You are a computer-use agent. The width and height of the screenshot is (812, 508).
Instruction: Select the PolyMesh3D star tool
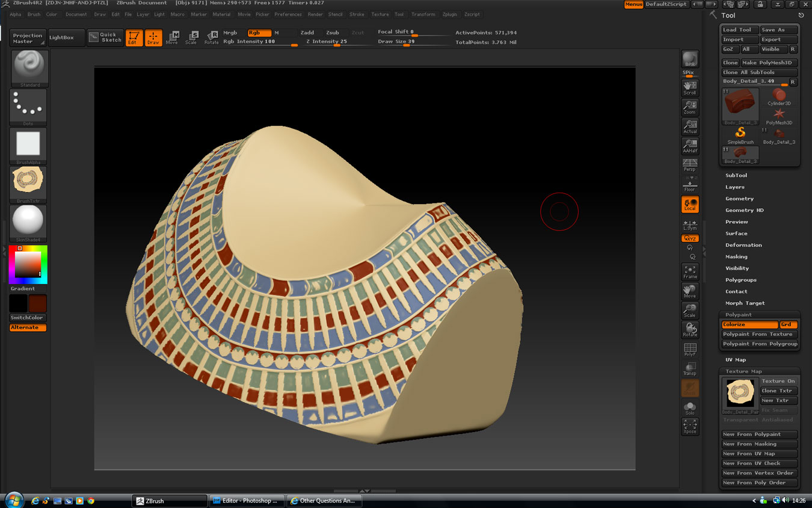click(779, 116)
